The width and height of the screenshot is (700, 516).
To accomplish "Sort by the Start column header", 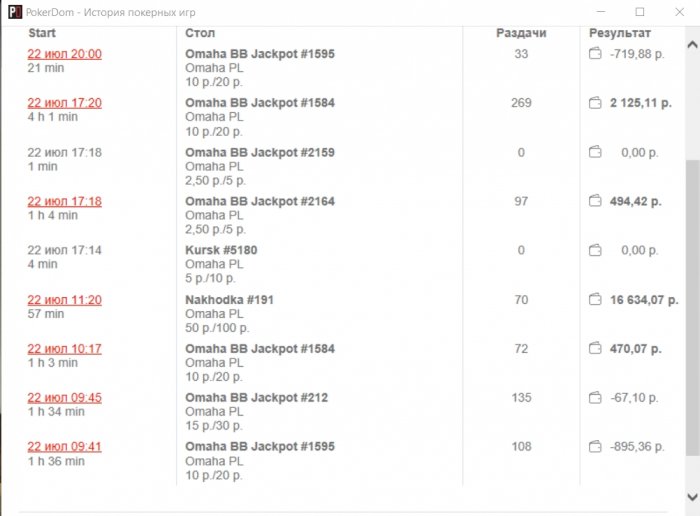I will point(42,33).
